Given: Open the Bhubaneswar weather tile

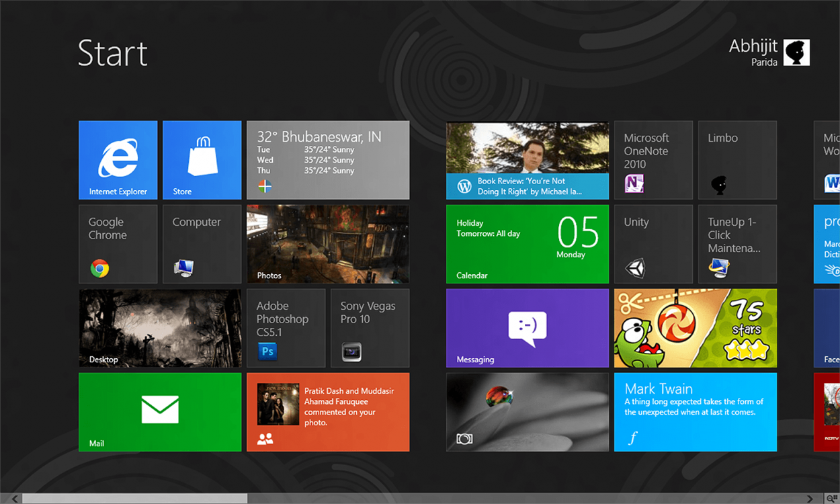Looking at the screenshot, I should click(x=328, y=160).
